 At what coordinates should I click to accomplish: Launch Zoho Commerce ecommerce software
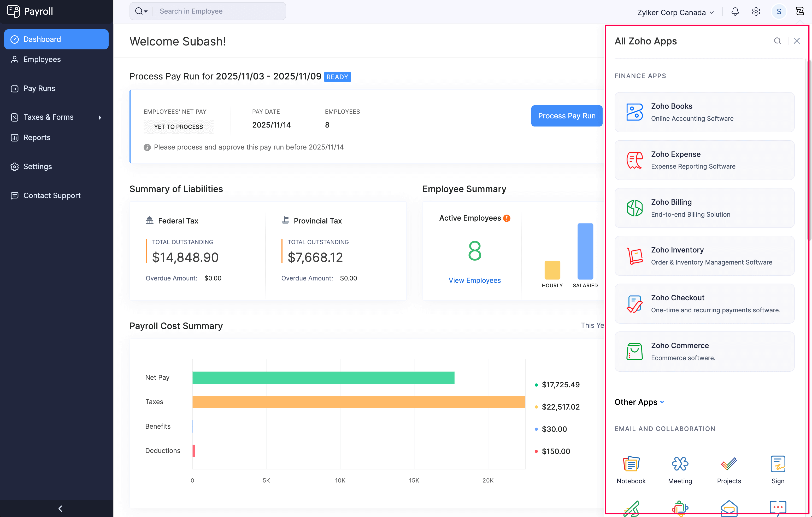704,351
